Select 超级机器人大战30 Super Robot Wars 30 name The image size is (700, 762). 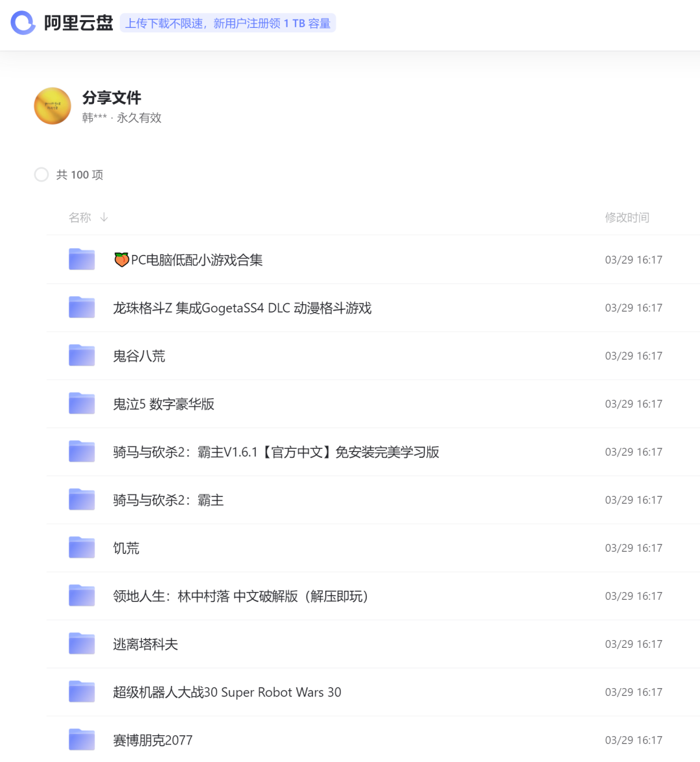point(227,693)
